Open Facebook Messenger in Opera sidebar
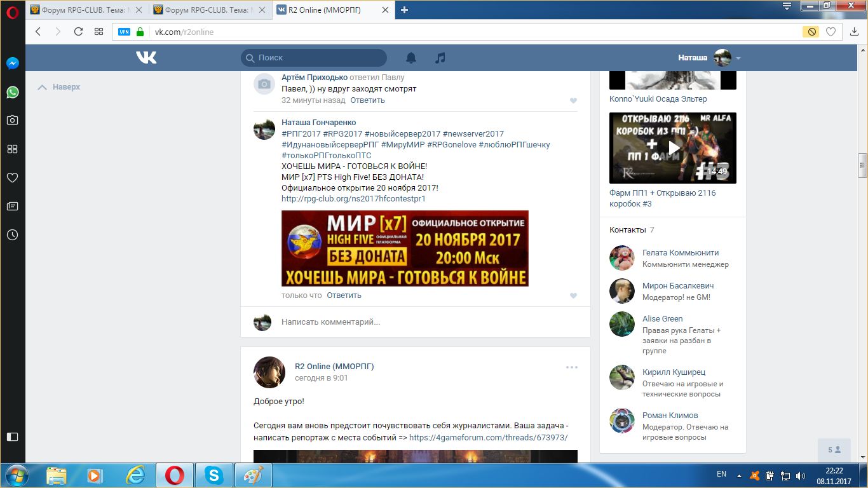 coord(12,64)
